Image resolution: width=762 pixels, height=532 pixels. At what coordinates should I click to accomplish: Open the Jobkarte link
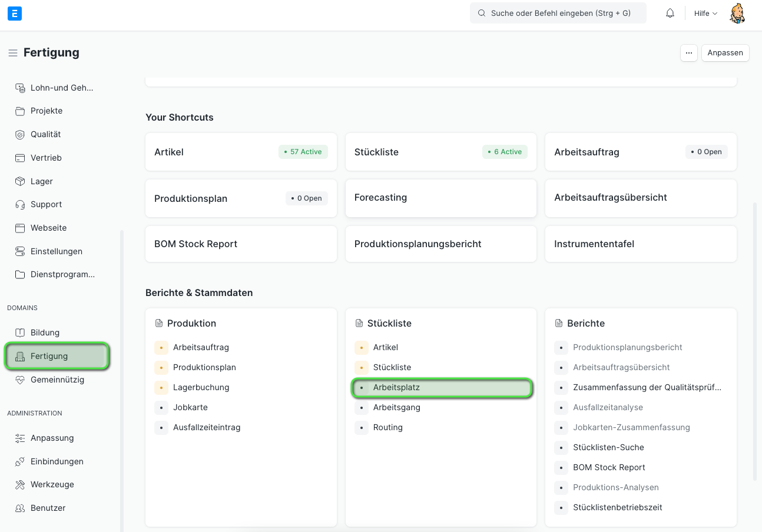coord(190,407)
